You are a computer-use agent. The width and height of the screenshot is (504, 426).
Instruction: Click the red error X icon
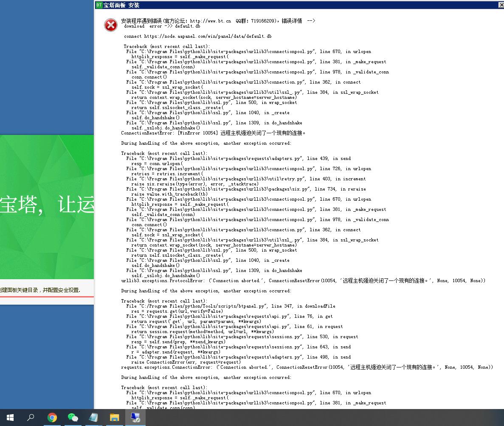111,25
